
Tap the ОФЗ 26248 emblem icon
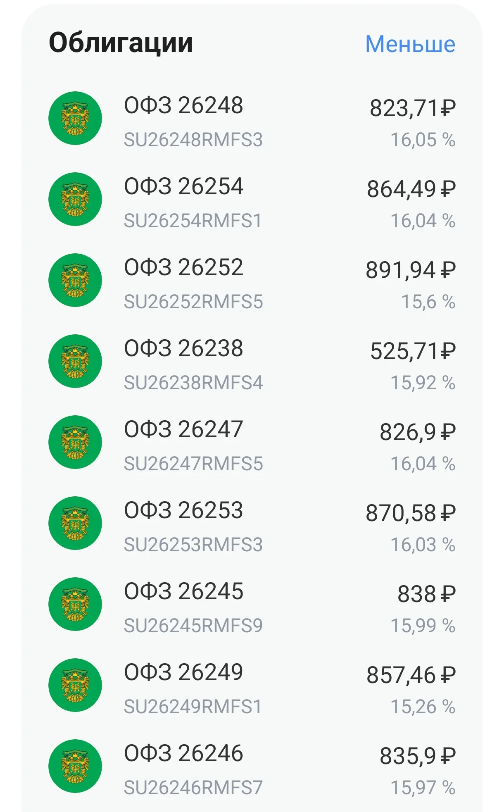[x=75, y=118]
